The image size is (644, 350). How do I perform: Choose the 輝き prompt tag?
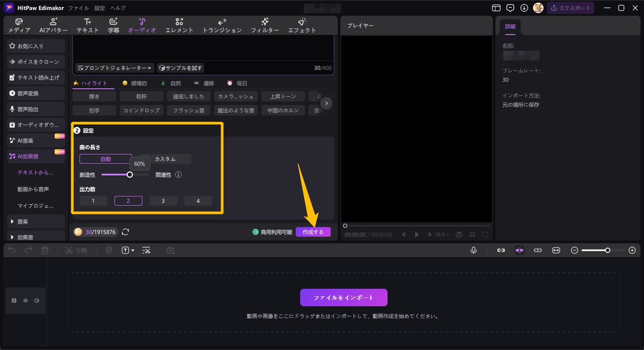[94, 96]
